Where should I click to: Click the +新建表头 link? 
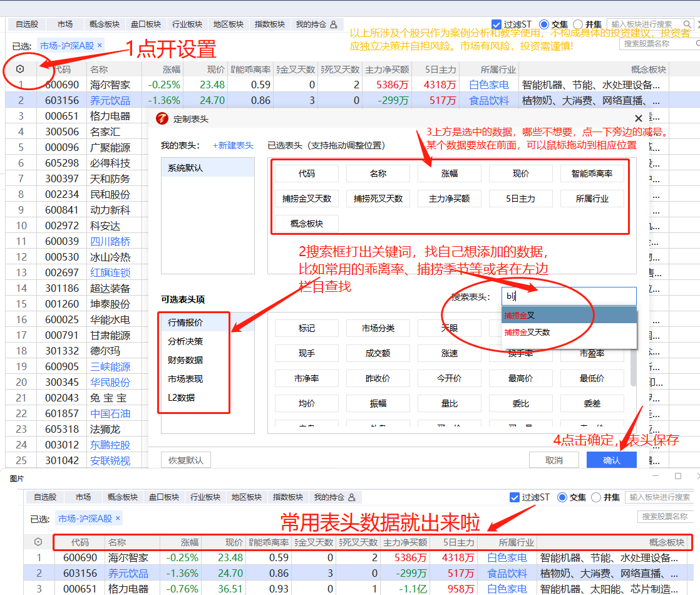233,145
